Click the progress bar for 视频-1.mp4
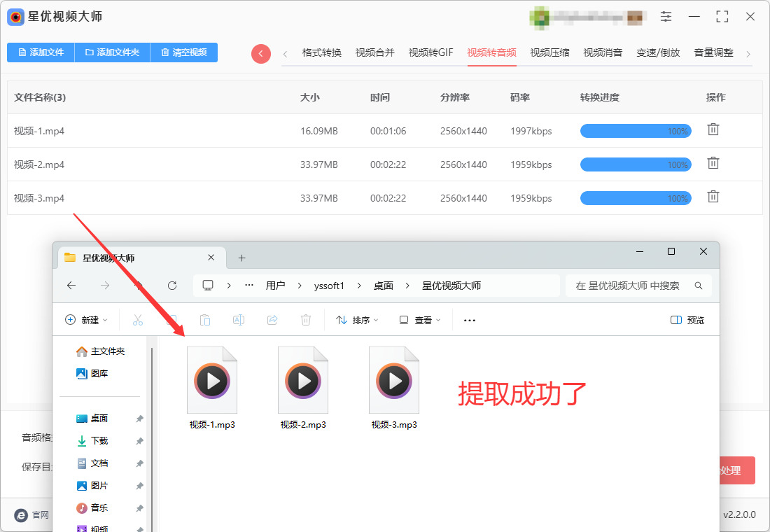Screen dimensions: 770x532 coord(636,131)
